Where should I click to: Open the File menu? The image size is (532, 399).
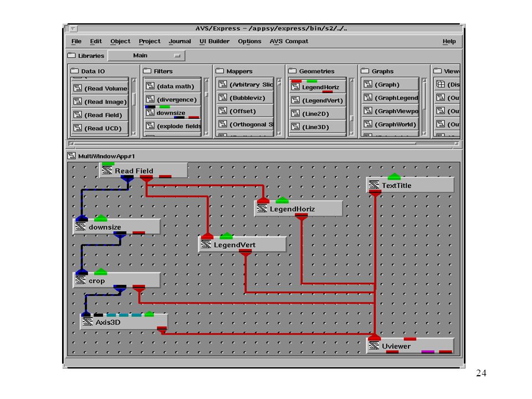point(76,41)
